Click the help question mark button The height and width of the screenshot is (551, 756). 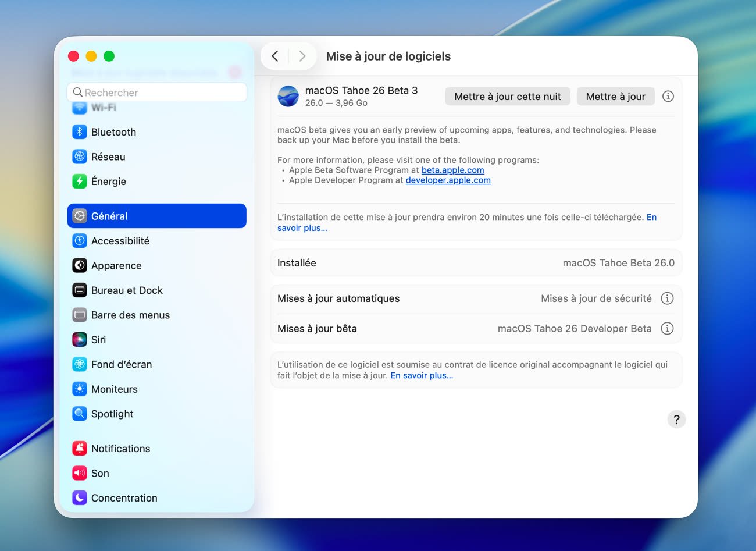point(676,420)
